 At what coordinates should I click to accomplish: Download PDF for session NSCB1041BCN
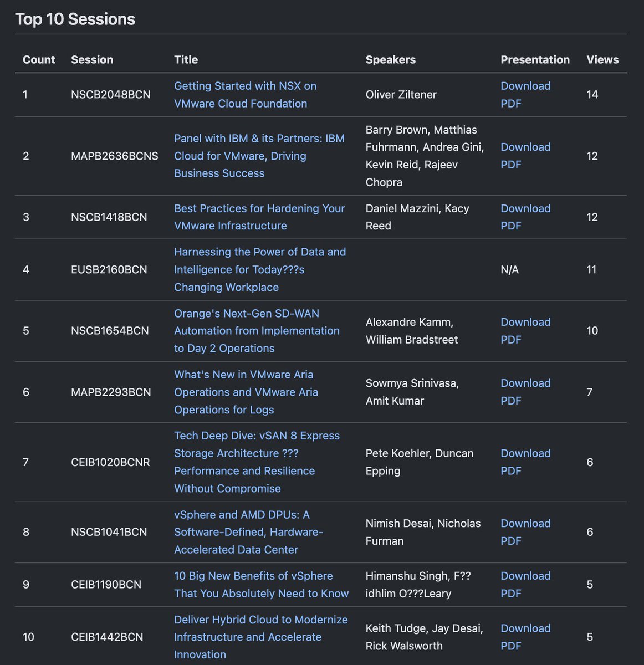(x=525, y=532)
